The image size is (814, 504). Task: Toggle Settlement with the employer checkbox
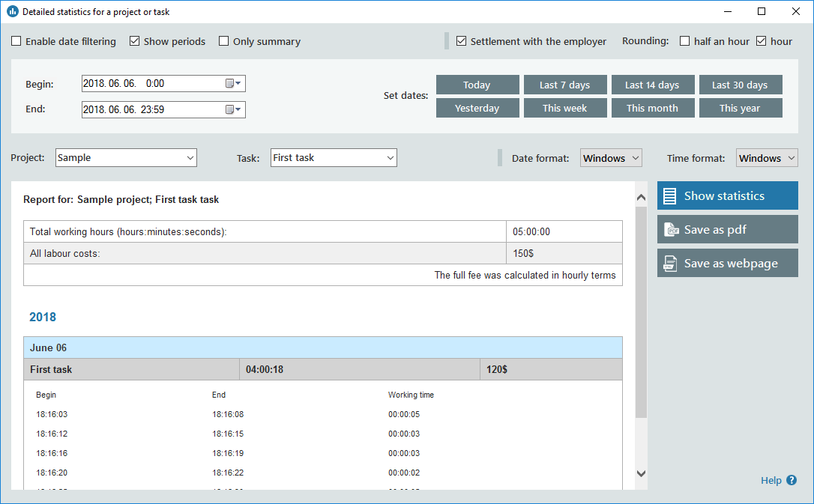[x=462, y=42]
